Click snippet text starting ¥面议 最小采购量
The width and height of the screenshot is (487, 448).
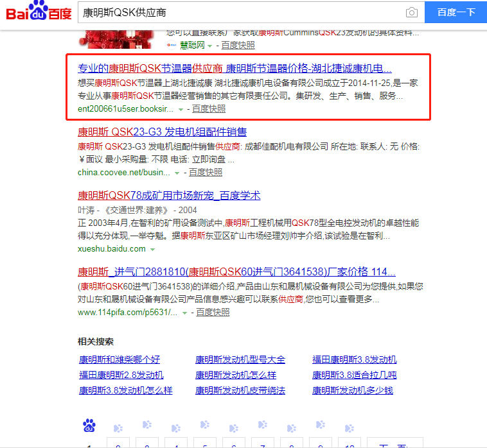156,159
